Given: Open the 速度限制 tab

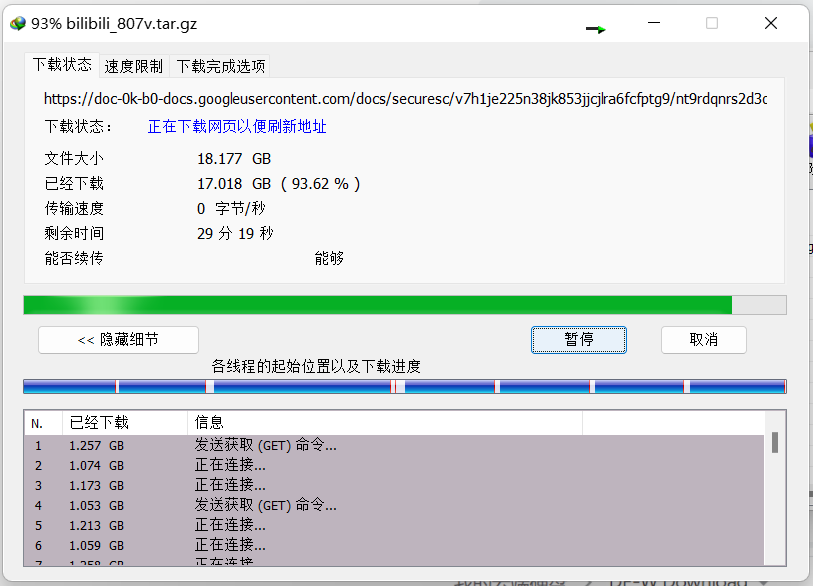Looking at the screenshot, I should pos(134,66).
